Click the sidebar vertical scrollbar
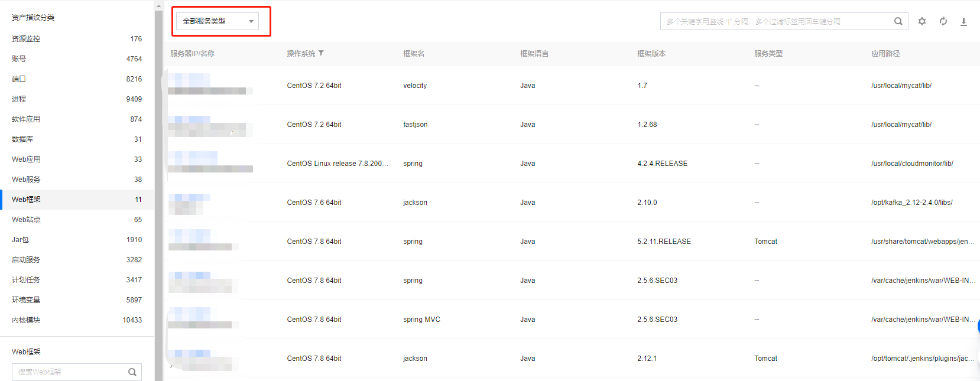The width and height of the screenshot is (980, 381). click(x=158, y=177)
